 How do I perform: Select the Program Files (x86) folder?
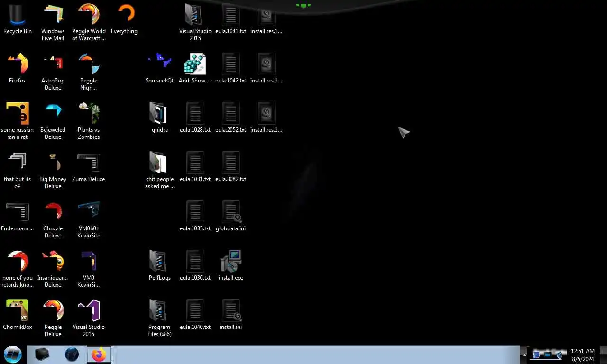[160, 318]
